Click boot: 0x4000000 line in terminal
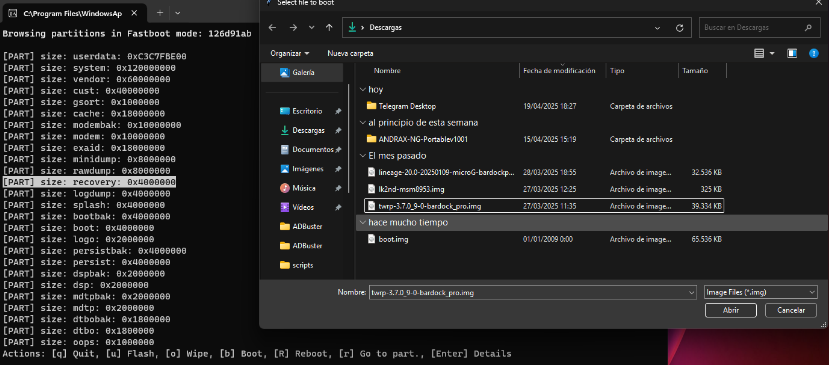 (79, 228)
